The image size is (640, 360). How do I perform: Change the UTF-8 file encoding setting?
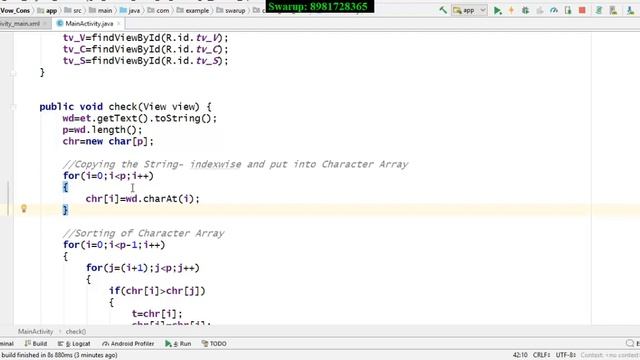[565, 355]
